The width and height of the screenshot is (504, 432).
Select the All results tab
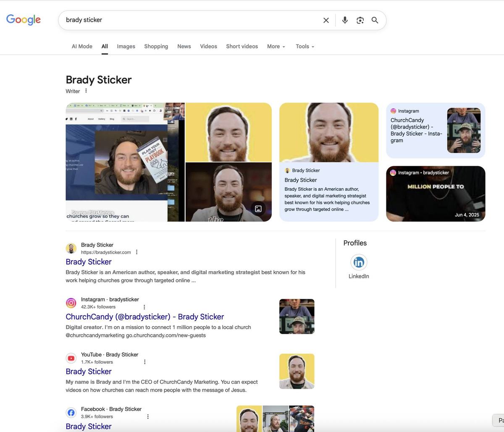point(105,46)
